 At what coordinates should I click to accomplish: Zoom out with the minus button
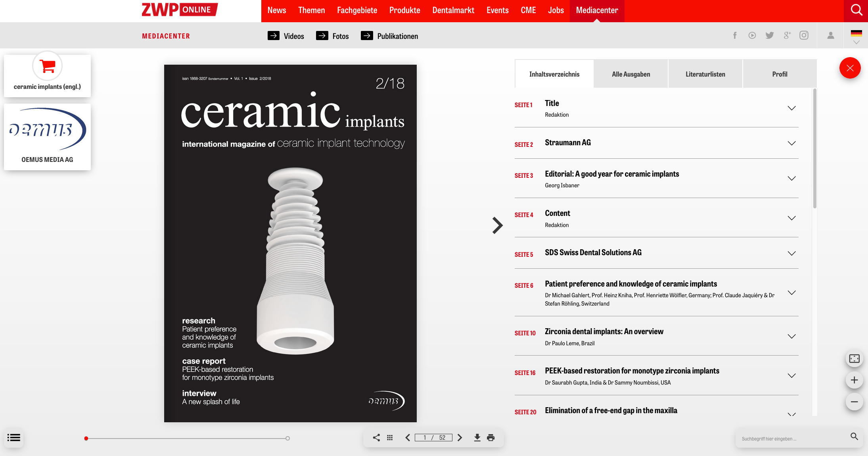(x=854, y=402)
